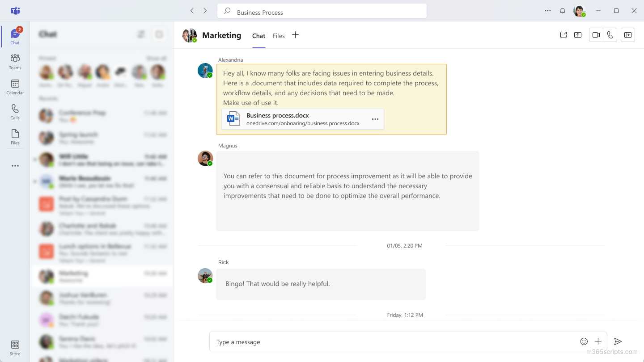The width and height of the screenshot is (644, 362).
Task: Click the Business Process search box
Action: [x=322, y=11]
